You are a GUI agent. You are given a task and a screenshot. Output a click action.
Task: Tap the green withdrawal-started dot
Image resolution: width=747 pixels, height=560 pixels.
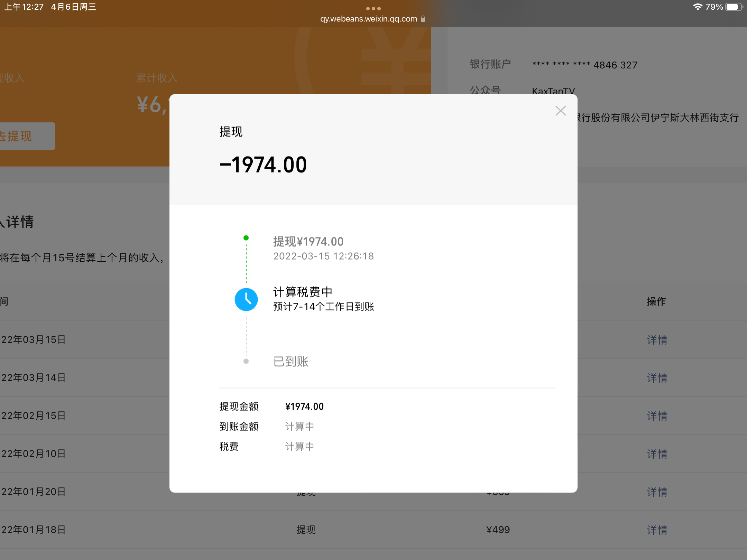(246, 238)
